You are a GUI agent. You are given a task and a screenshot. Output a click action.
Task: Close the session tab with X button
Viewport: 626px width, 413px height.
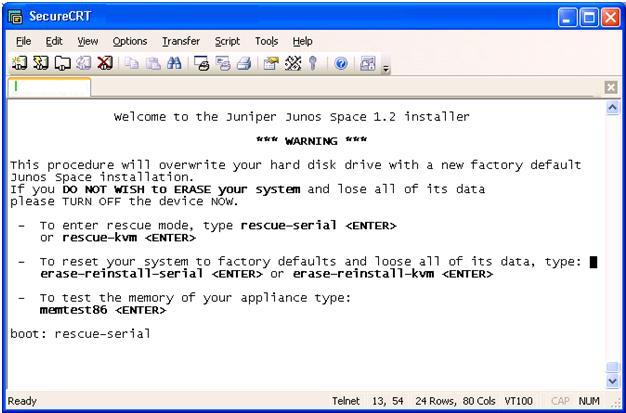[x=612, y=89]
